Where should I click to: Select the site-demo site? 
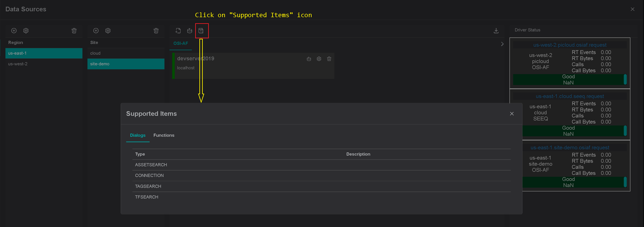coord(126,64)
